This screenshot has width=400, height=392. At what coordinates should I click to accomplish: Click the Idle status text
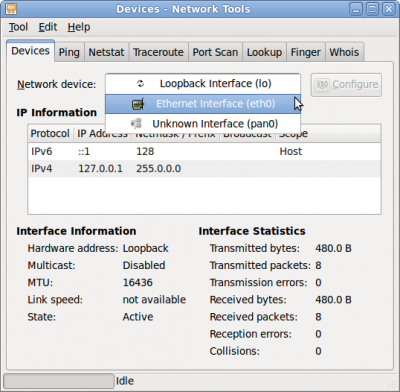(125, 381)
